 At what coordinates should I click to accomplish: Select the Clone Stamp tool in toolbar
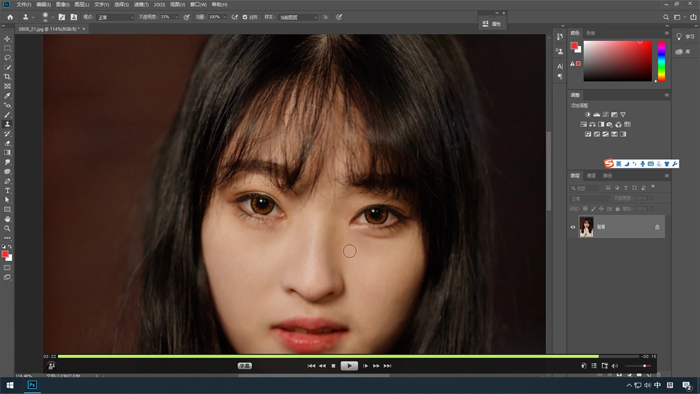click(x=7, y=124)
